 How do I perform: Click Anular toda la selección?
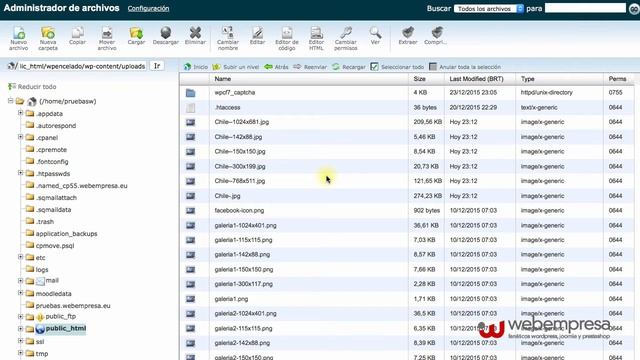coord(465,67)
